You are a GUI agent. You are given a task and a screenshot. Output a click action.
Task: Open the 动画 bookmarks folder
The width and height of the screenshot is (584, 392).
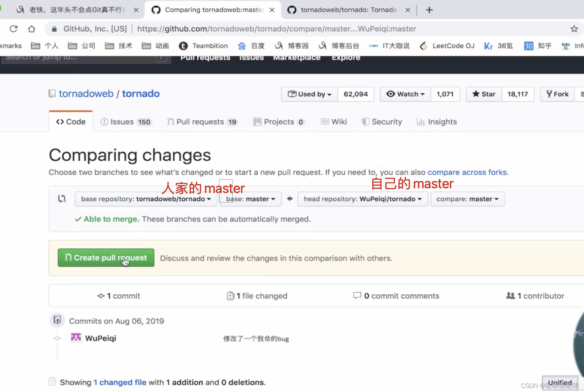156,46
